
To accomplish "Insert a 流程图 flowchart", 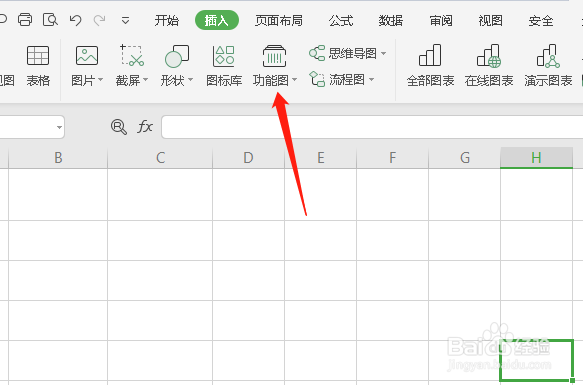I will pyautogui.click(x=337, y=79).
